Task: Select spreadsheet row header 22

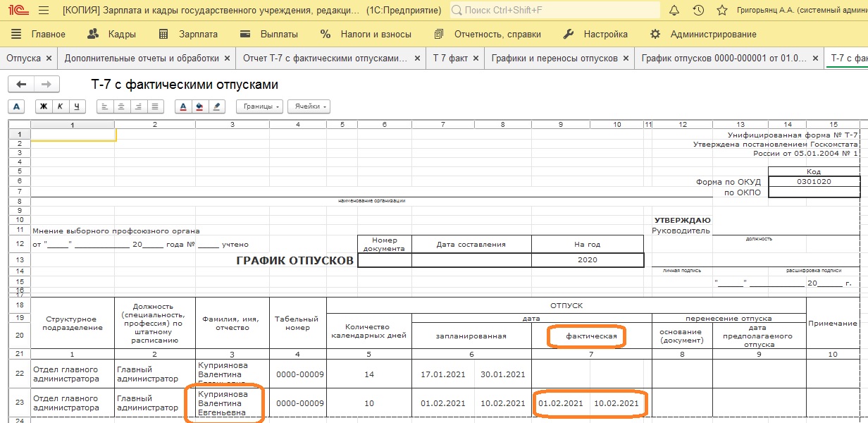Action: pos(19,374)
